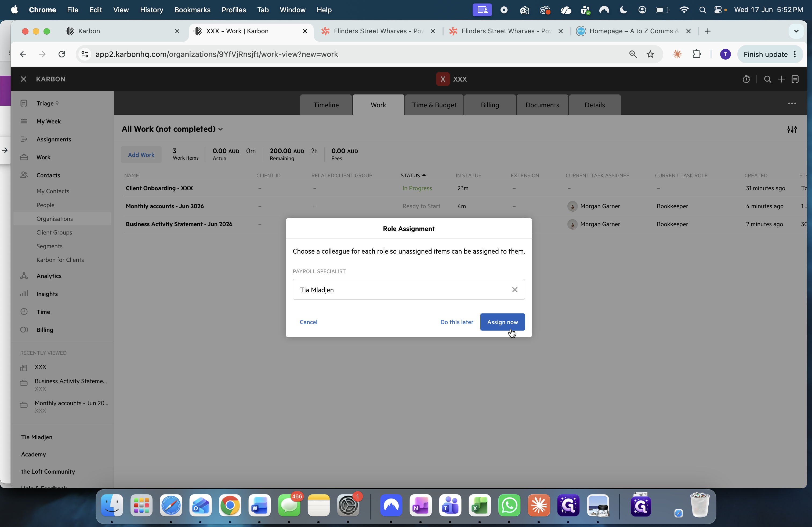812x527 pixels.
Task: Open the Chrome extensions puzzle icon
Action: pyautogui.click(x=696, y=54)
